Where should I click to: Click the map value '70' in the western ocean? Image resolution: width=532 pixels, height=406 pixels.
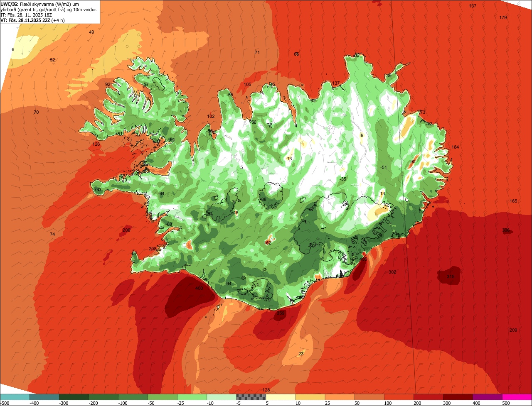pos(36,112)
